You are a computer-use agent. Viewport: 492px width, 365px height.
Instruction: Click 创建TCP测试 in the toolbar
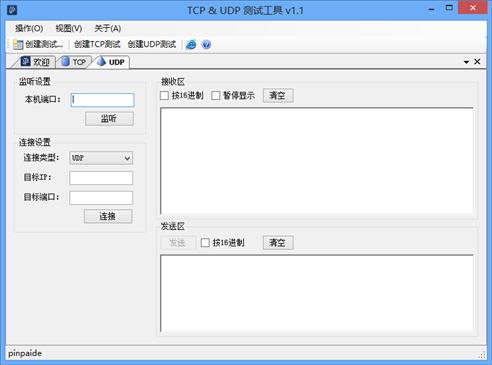pos(97,44)
